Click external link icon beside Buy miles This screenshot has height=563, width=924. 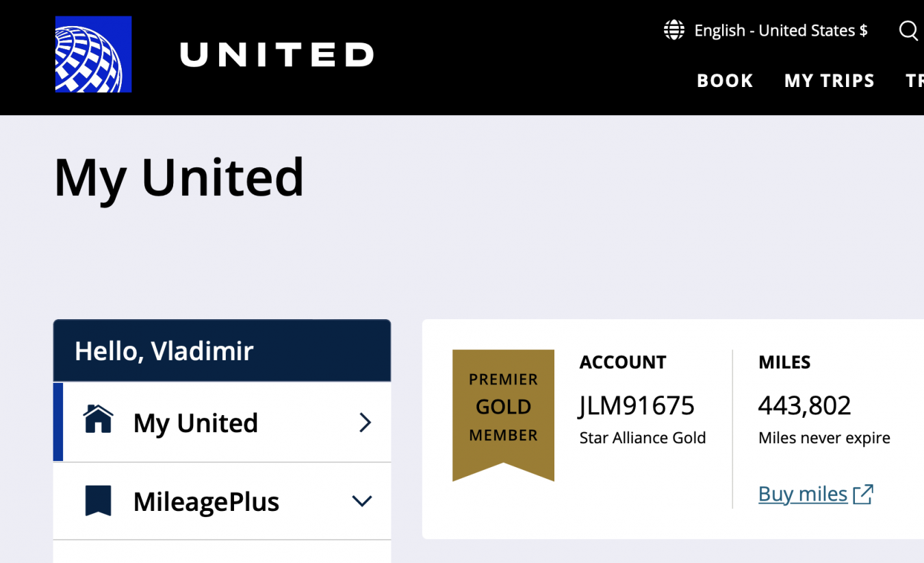(x=864, y=494)
